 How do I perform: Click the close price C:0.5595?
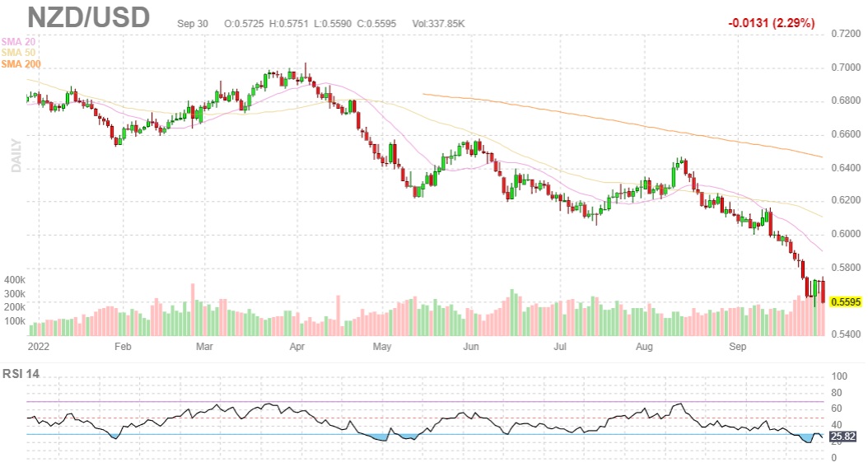[x=376, y=24]
